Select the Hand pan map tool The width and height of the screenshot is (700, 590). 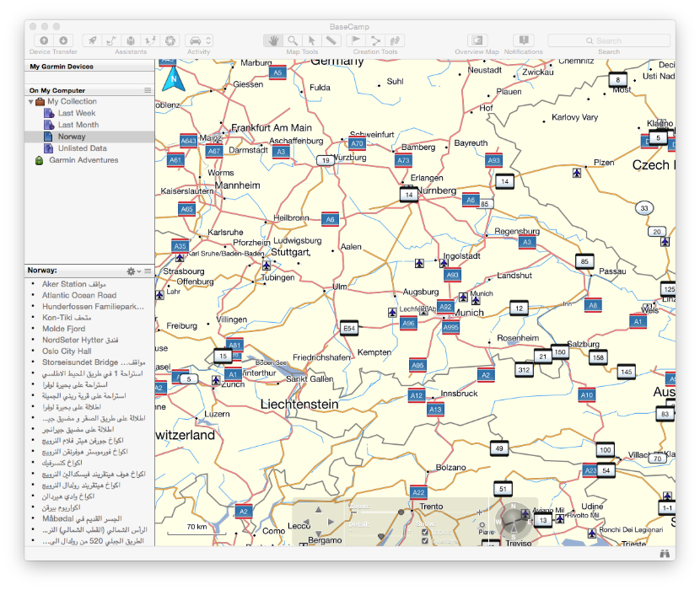pyautogui.click(x=273, y=40)
